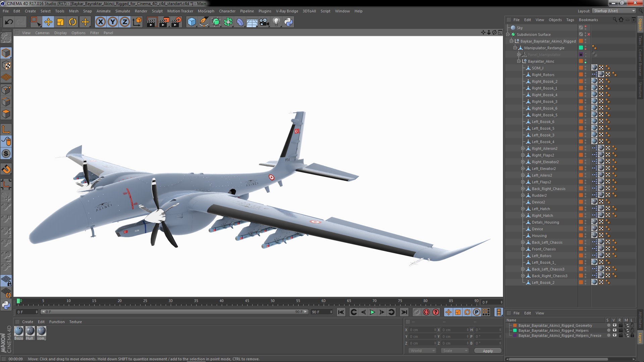This screenshot has height=362, width=644.
Task: Open the viewport Cameras menu
Action: coord(42,33)
